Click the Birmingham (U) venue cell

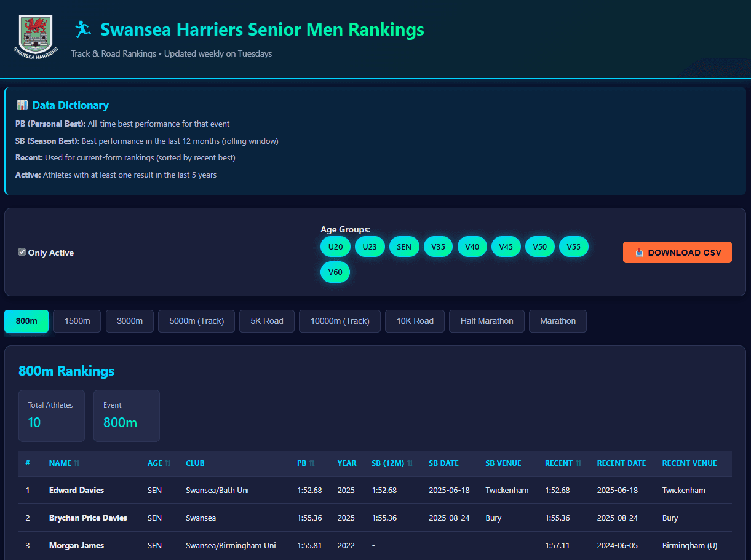(x=689, y=545)
